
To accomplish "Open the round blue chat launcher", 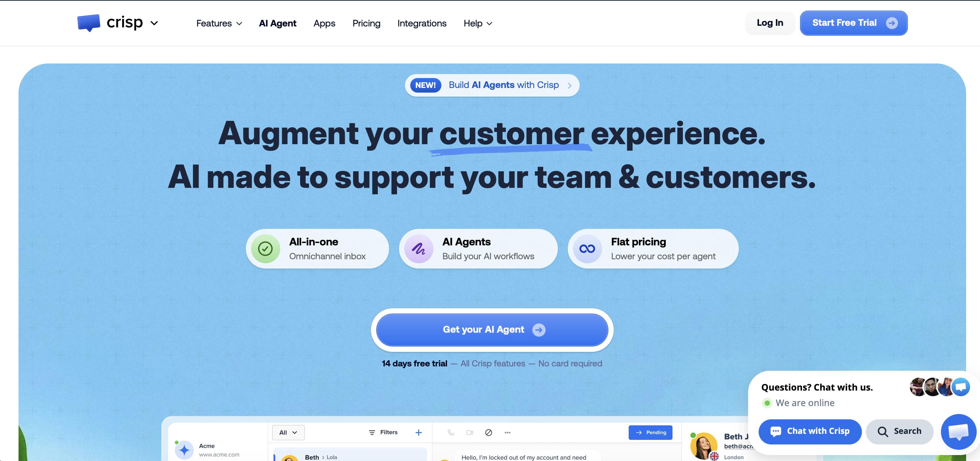I will pos(959,432).
